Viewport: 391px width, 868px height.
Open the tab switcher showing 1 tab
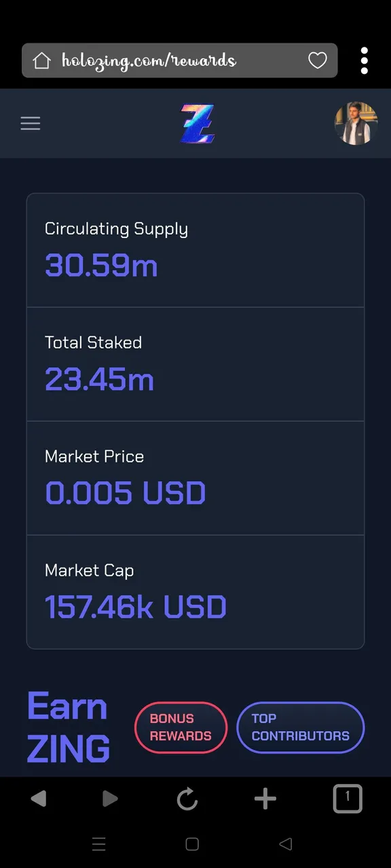[x=348, y=798]
